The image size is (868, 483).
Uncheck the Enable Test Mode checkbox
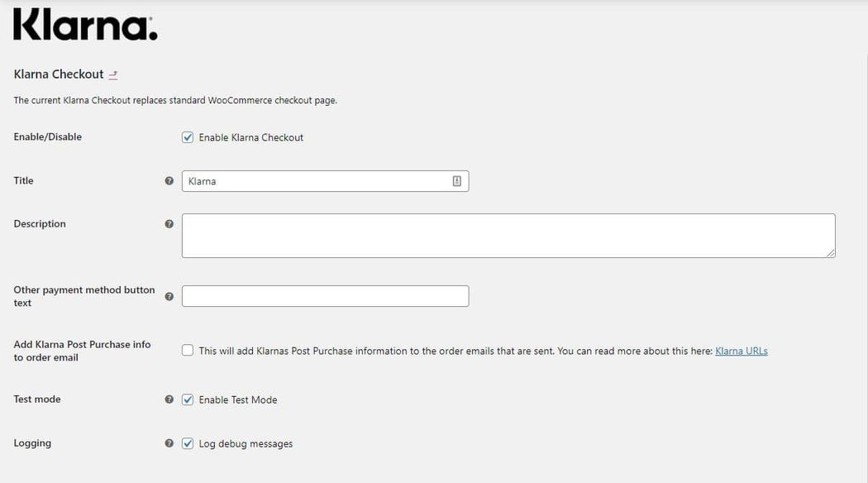click(188, 399)
